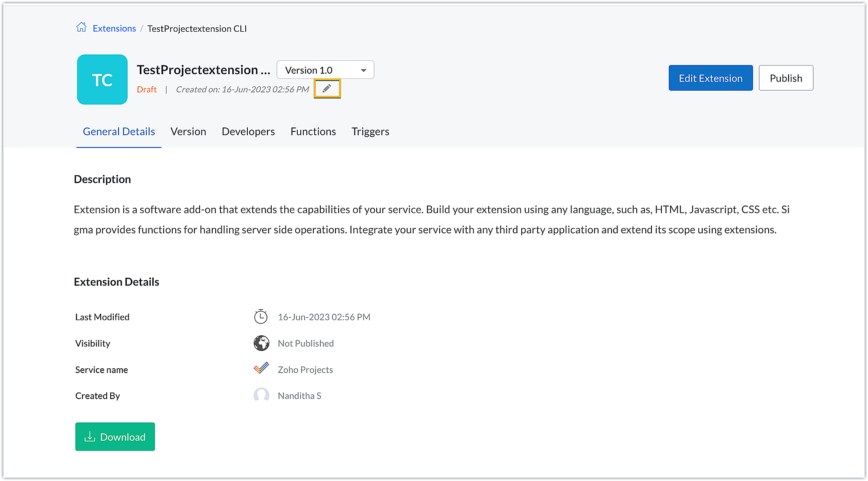Viewport: 868px width, 481px height.
Task: Click the Last Modified date value
Action: point(324,317)
